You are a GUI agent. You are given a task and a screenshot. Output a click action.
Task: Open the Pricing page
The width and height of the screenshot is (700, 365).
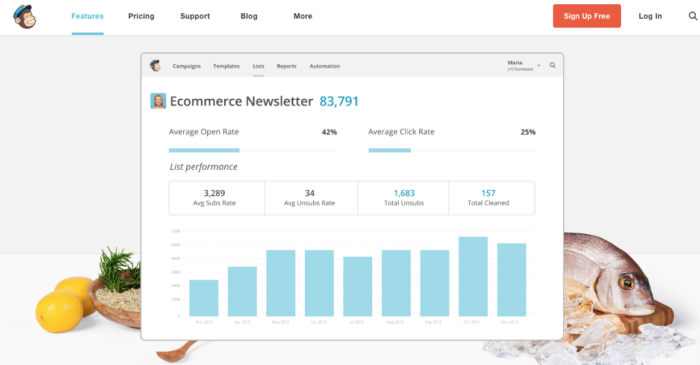(141, 16)
